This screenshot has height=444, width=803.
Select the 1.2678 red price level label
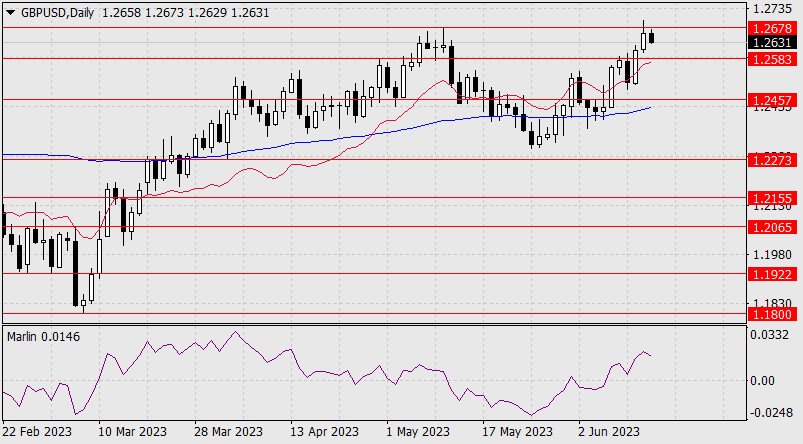click(x=772, y=28)
